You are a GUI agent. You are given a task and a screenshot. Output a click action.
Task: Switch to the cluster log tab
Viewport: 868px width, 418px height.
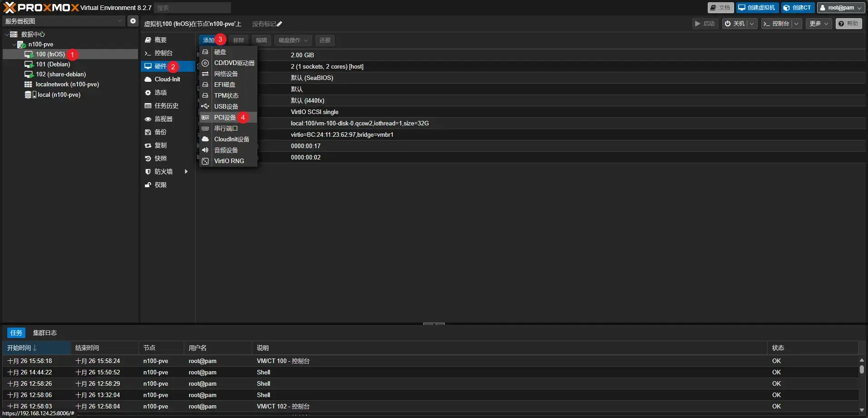point(44,333)
